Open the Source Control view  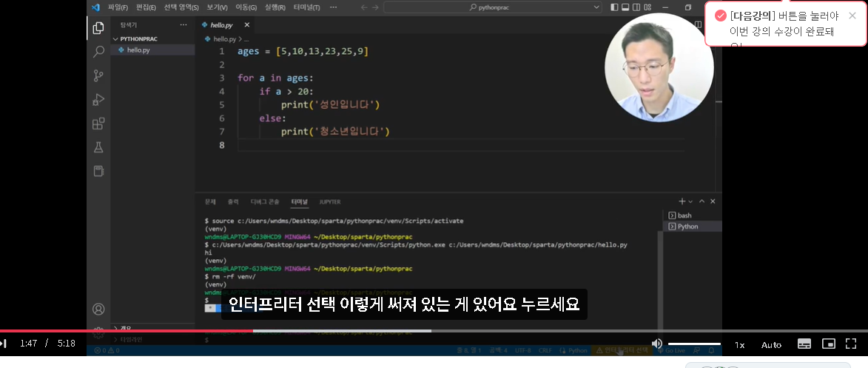(98, 76)
